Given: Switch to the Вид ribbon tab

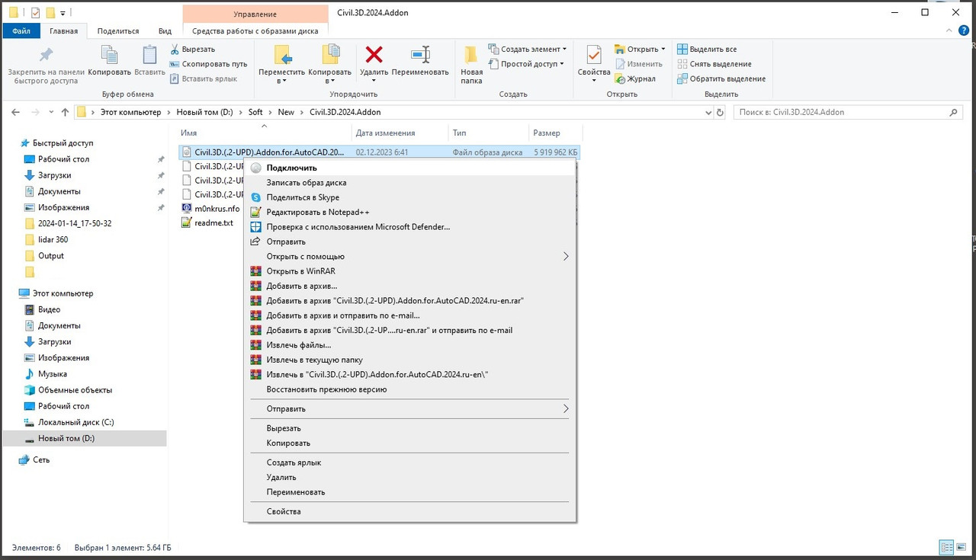Looking at the screenshot, I should (165, 31).
